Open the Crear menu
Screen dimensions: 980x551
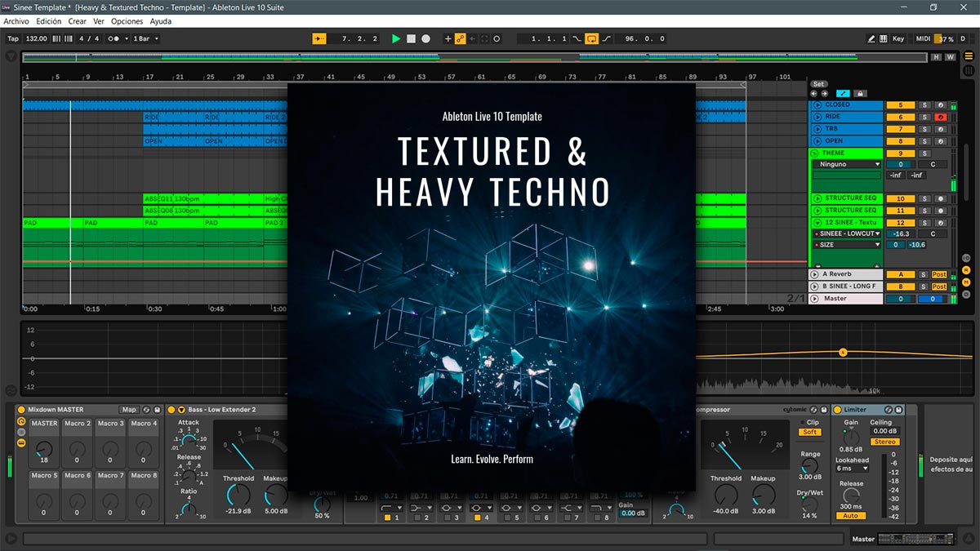click(x=77, y=21)
